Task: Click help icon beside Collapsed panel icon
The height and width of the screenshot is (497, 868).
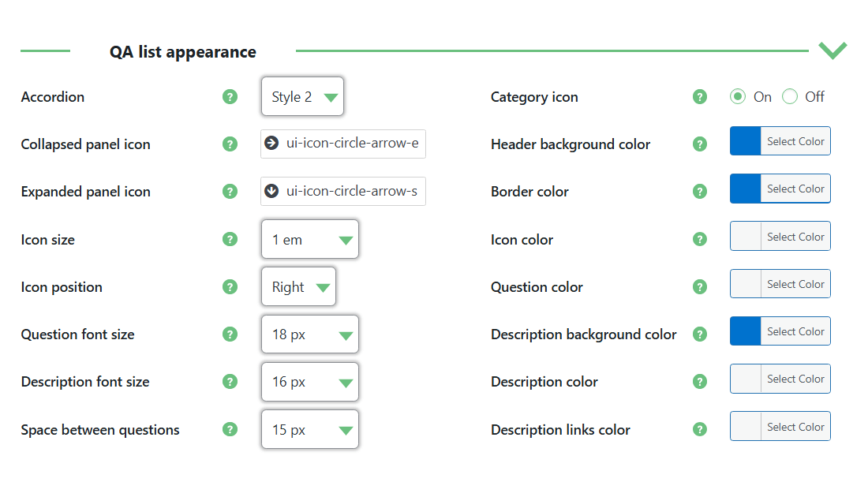Action: click(x=230, y=144)
